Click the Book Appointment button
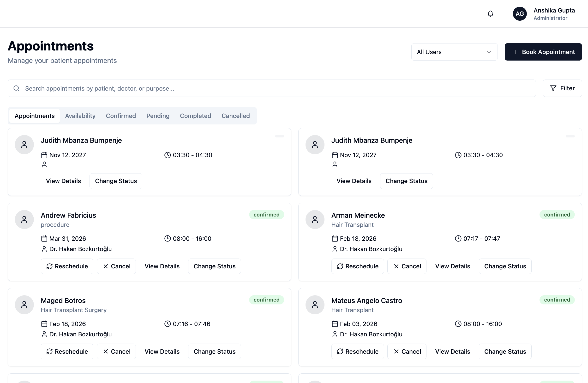Screen dimensions: 588x383 (x=543, y=52)
